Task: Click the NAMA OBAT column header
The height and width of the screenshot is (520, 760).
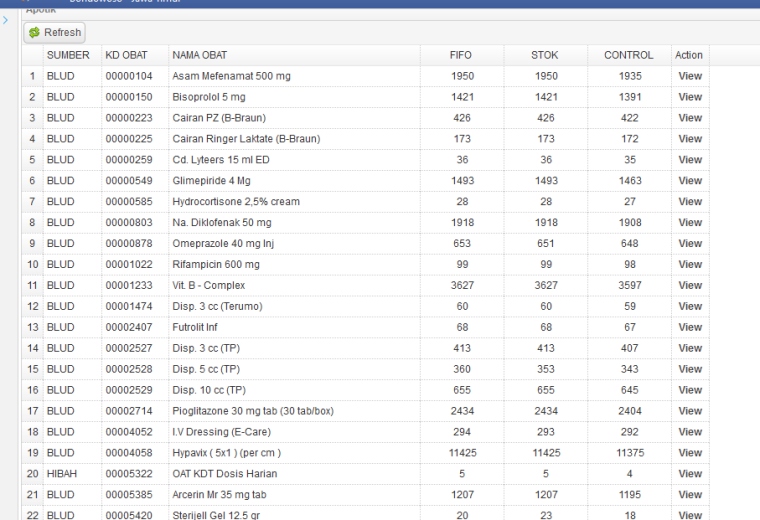Action: [x=200, y=55]
